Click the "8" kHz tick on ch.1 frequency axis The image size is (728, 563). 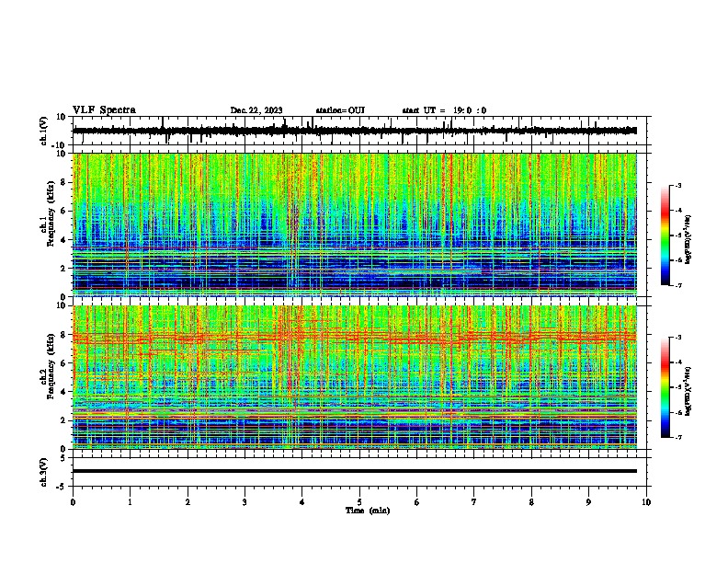coord(63,182)
